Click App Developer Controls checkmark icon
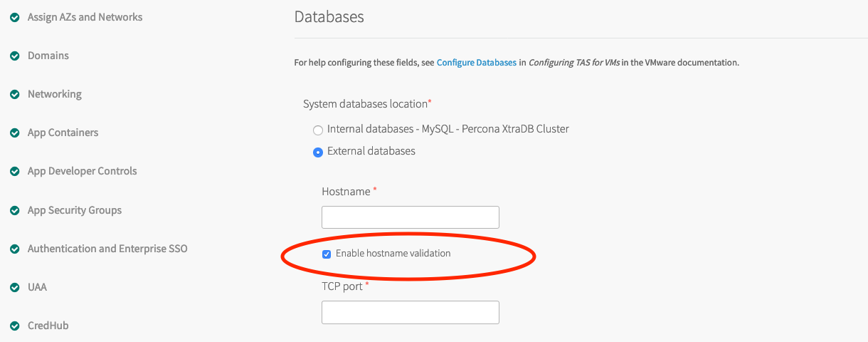 [14, 172]
